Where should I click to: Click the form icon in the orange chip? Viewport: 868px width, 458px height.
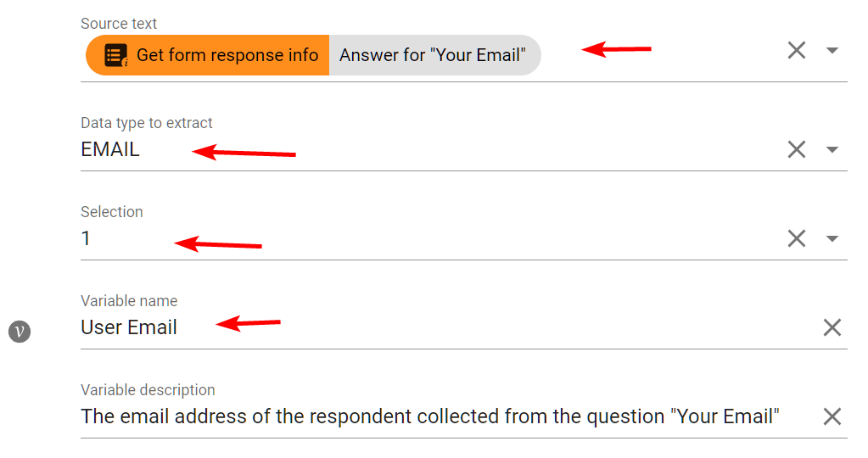pos(115,56)
